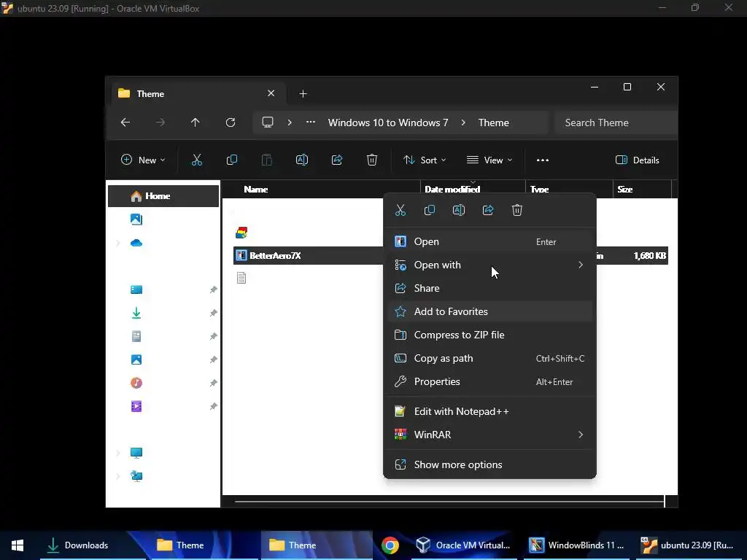Select Copy as path
This screenshot has width=747, height=560.
(x=489, y=358)
